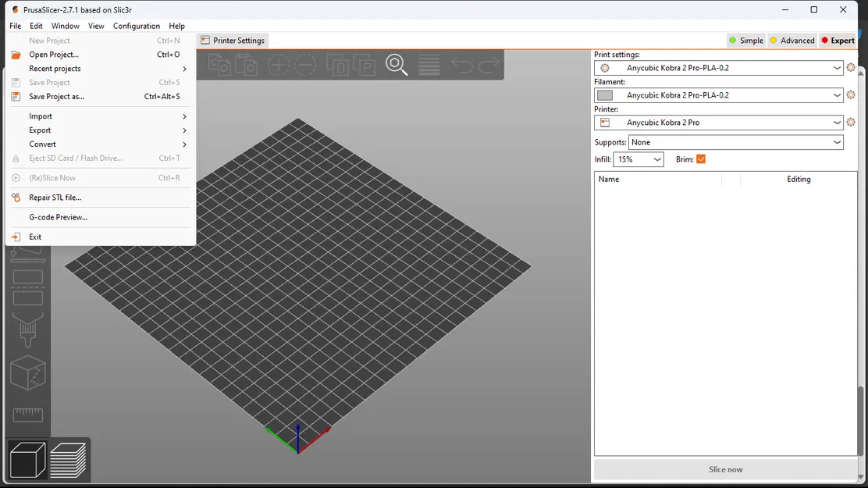Switch to the 3D editor view cube
868x488 pixels.
pyautogui.click(x=27, y=460)
